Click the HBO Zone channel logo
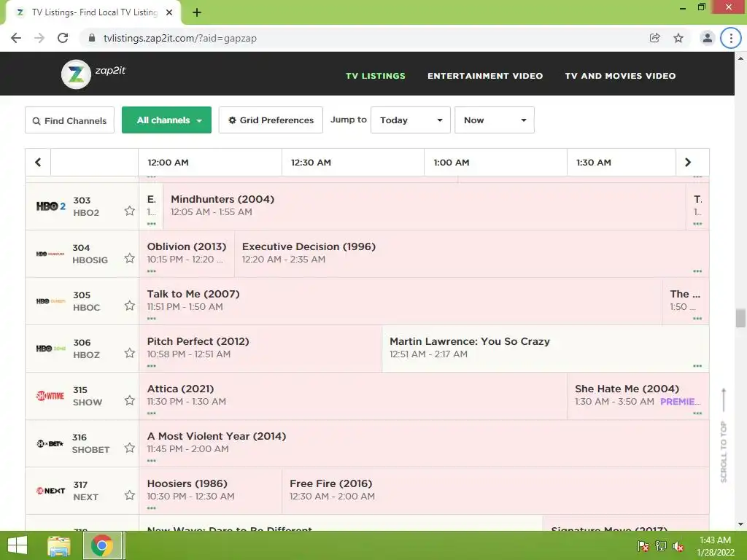 click(50, 349)
